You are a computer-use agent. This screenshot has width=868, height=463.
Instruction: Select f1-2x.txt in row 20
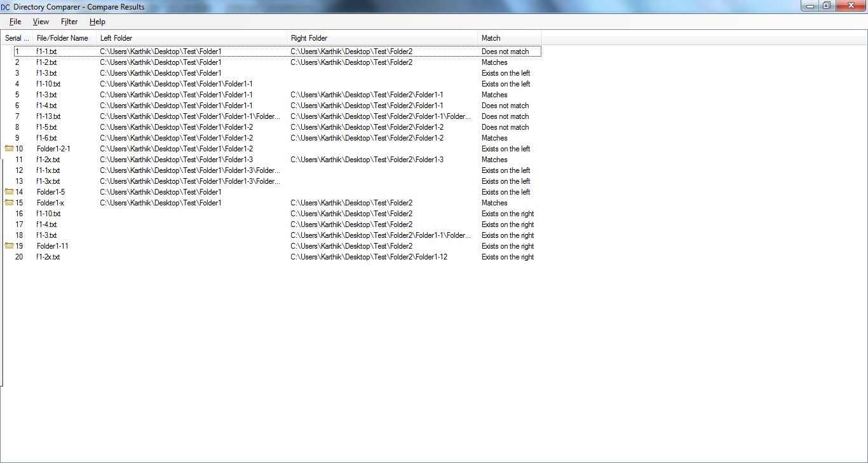click(48, 257)
